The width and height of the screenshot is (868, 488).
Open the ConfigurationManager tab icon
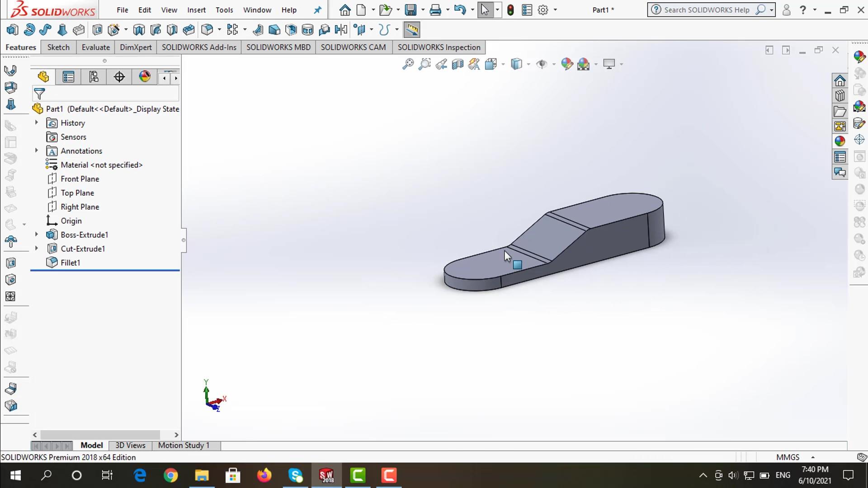click(x=94, y=77)
